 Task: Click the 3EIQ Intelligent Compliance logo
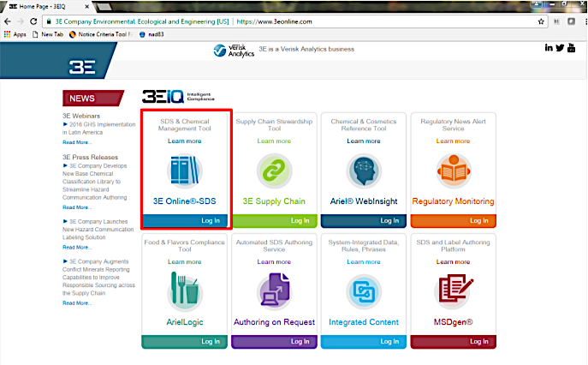point(178,97)
